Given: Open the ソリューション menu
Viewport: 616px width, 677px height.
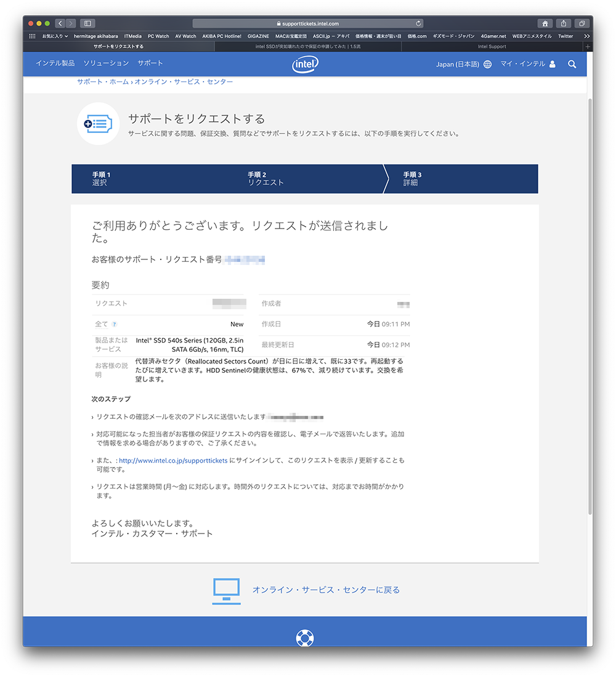Looking at the screenshot, I should (x=106, y=63).
